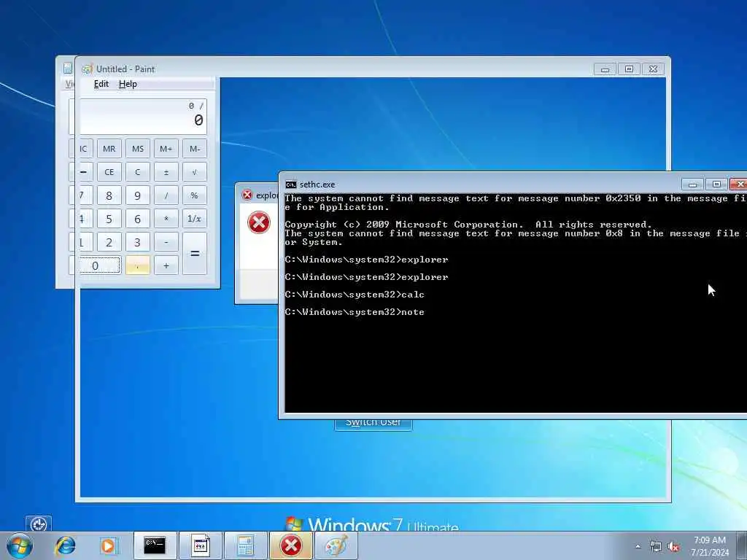Maximize the Untitled - Paint window
The image size is (747, 560).
coord(629,69)
